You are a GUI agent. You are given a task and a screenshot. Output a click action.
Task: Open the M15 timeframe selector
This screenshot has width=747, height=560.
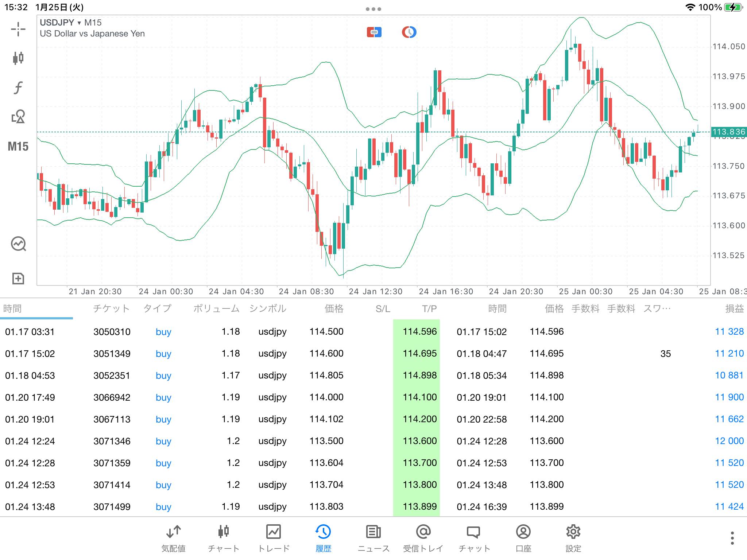[18, 147]
